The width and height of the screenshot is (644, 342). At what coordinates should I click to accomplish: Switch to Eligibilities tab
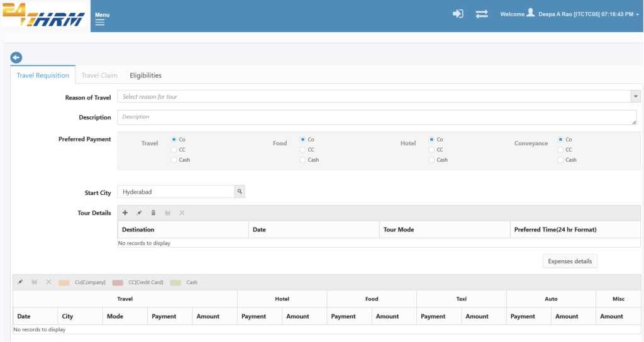pos(145,75)
